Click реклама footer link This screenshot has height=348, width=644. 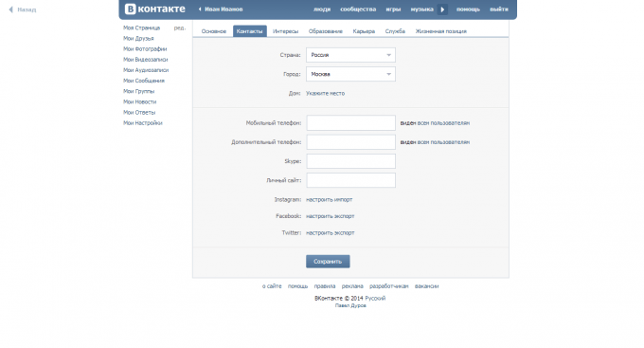(352, 285)
